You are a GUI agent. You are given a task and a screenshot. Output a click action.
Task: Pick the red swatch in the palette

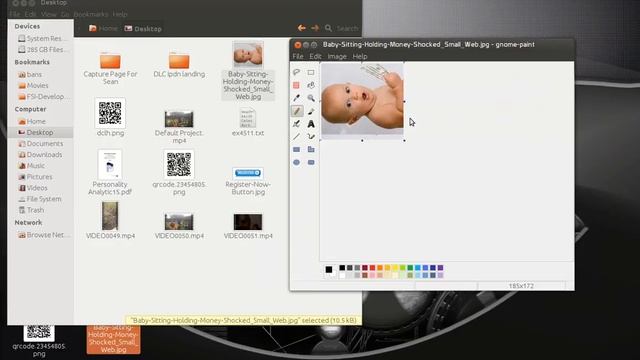pyautogui.click(x=372, y=268)
